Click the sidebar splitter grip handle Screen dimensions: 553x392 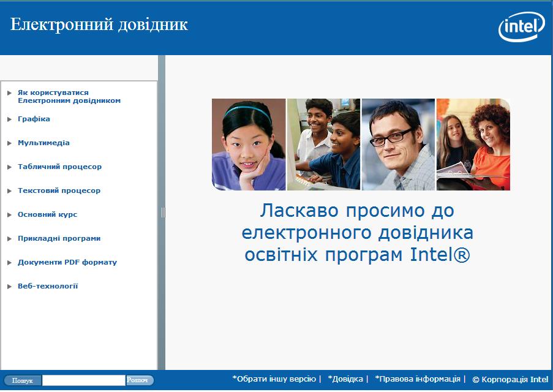[x=163, y=213]
